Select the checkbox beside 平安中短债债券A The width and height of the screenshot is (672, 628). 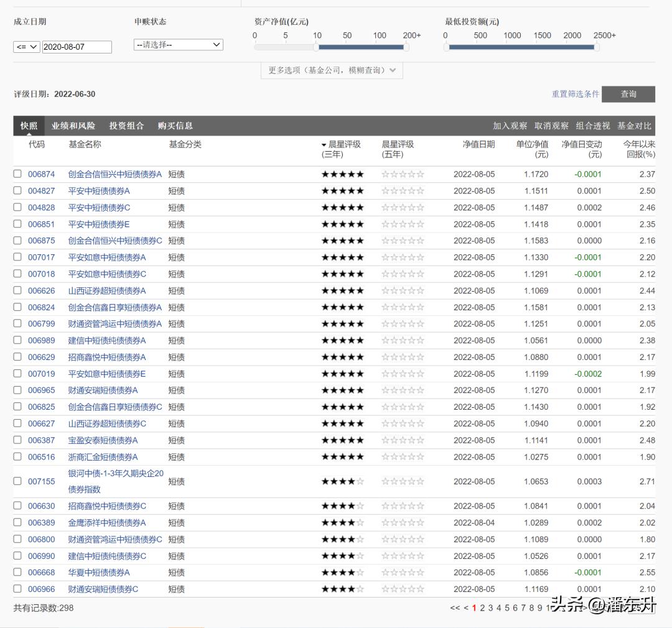(x=17, y=190)
